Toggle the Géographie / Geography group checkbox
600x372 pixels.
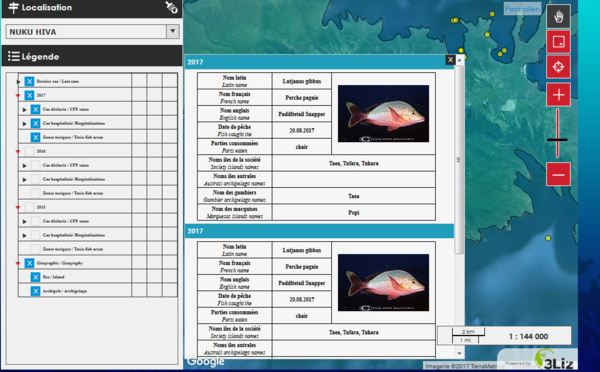pos(29,263)
